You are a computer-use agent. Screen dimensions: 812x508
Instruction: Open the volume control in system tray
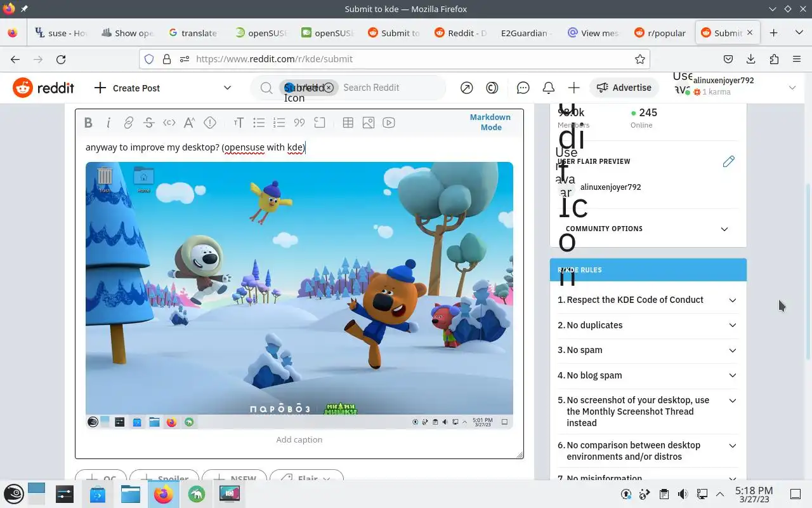point(683,494)
